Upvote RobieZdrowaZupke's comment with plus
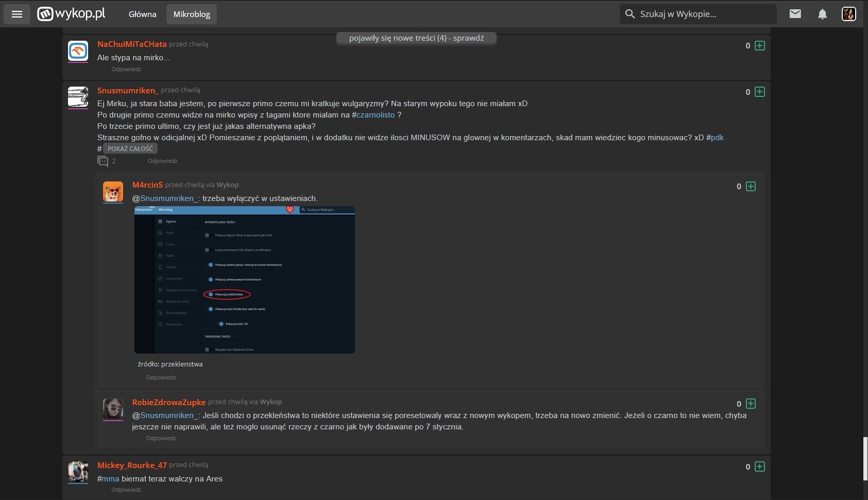868x500 pixels. (x=751, y=404)
